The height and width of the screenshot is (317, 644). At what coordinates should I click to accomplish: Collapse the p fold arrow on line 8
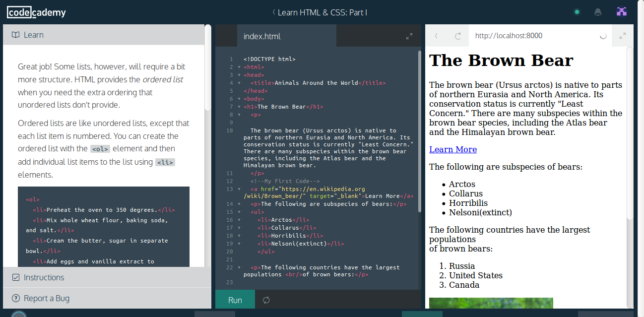coord(239,115)
